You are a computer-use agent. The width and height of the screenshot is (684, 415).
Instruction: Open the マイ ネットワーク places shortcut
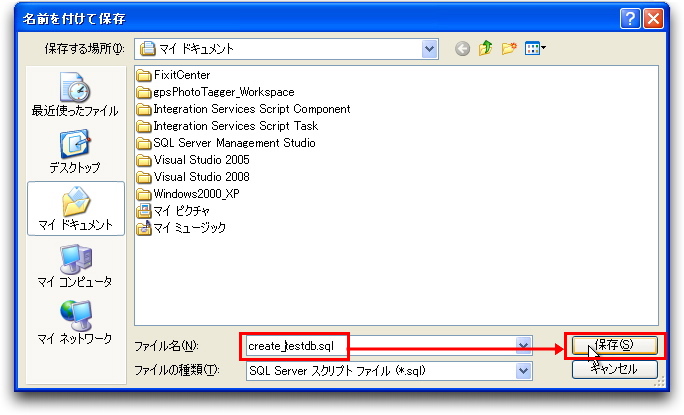coord(75,322)
